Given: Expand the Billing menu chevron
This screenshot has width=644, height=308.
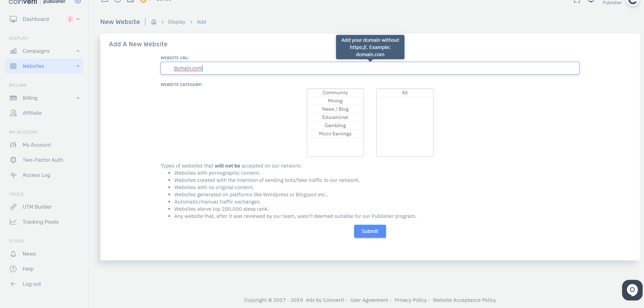Looking at the screenshot, I should [78, 98].
